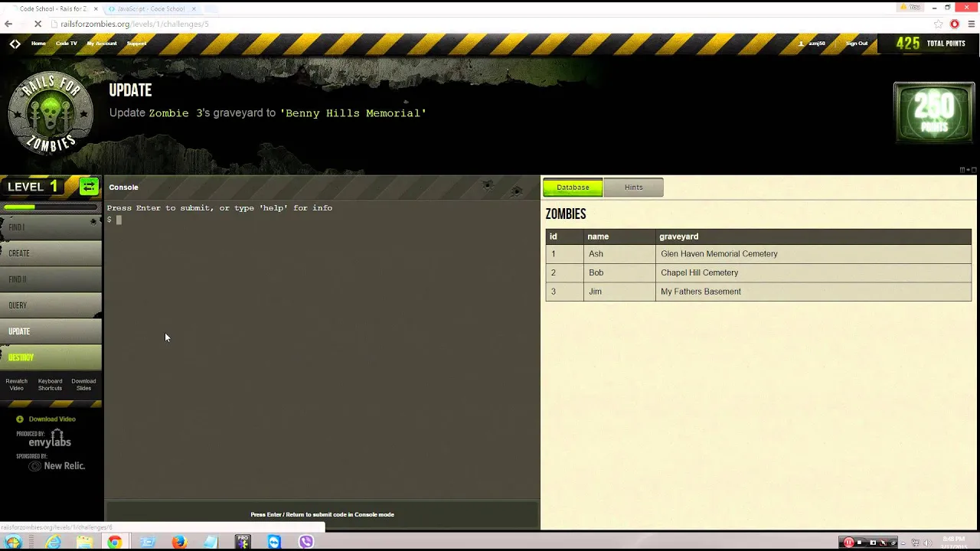The width and height of the screenshot is (980, 551).
Task: Open the envylabs producer link
Action: click(x=50, y=439)
